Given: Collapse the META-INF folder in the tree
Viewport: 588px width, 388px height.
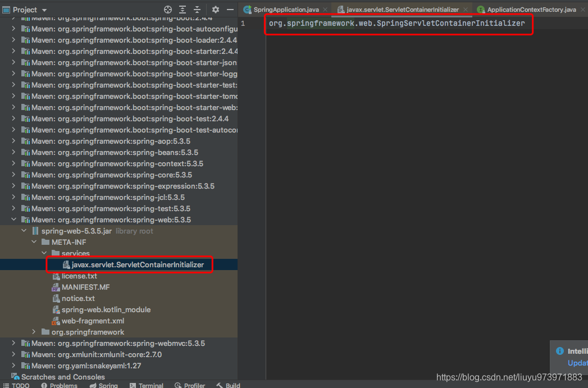Looking at the screenshot, I should click(x=34, y=242).
